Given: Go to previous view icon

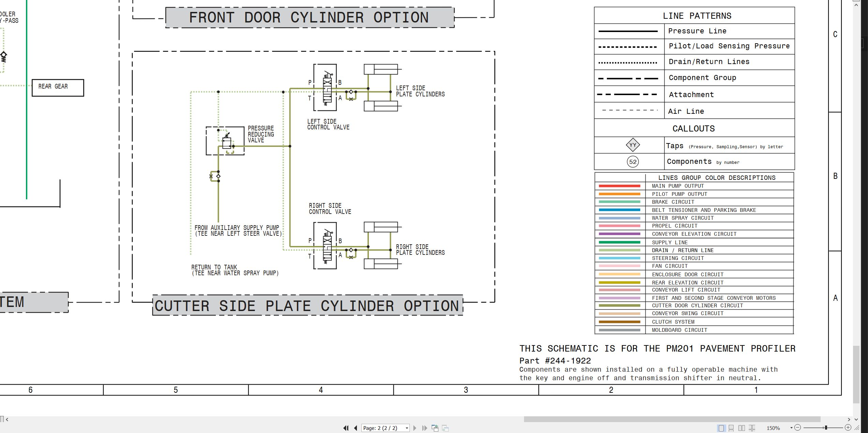Looking at the screenshot, I should click(x=435, y=428).
